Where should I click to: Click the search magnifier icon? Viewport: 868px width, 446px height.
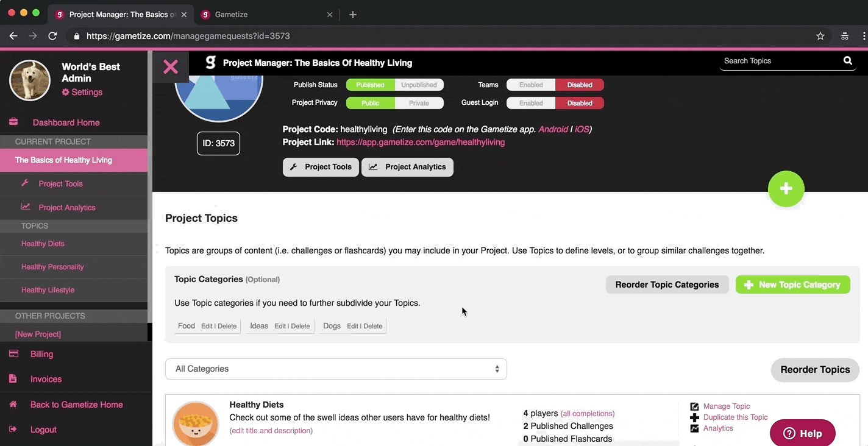(x=847, y=60)
